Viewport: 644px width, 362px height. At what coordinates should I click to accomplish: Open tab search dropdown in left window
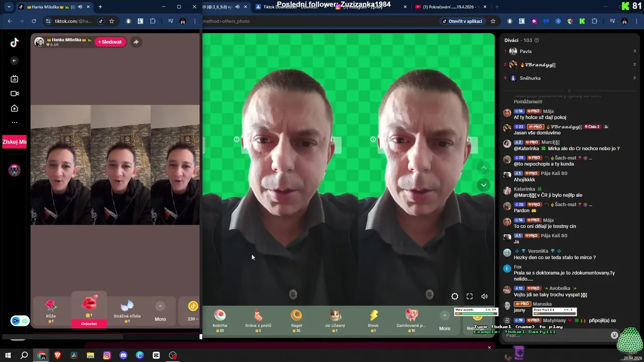coord(9,7)
